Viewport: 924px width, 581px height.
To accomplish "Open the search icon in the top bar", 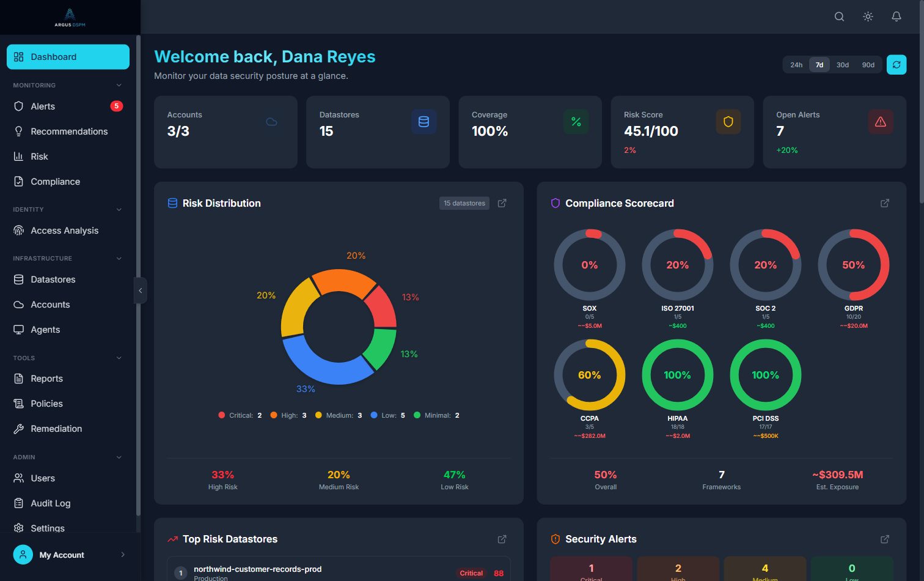I will pos(839,17).
